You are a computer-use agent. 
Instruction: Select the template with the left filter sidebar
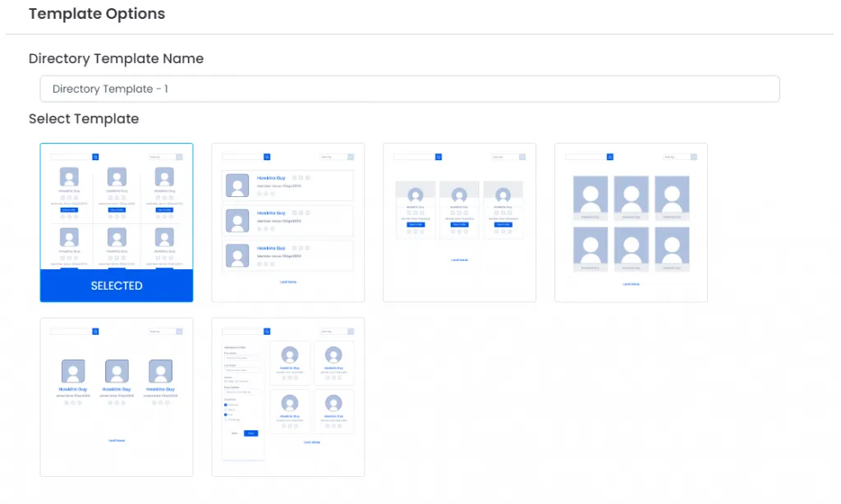coord(287,396)
